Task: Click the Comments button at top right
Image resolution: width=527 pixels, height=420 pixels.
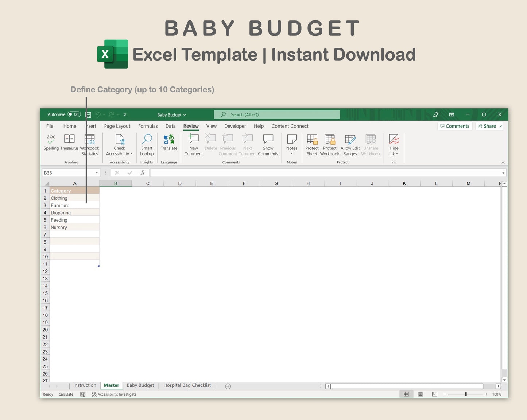Action: tap(454, 126)
